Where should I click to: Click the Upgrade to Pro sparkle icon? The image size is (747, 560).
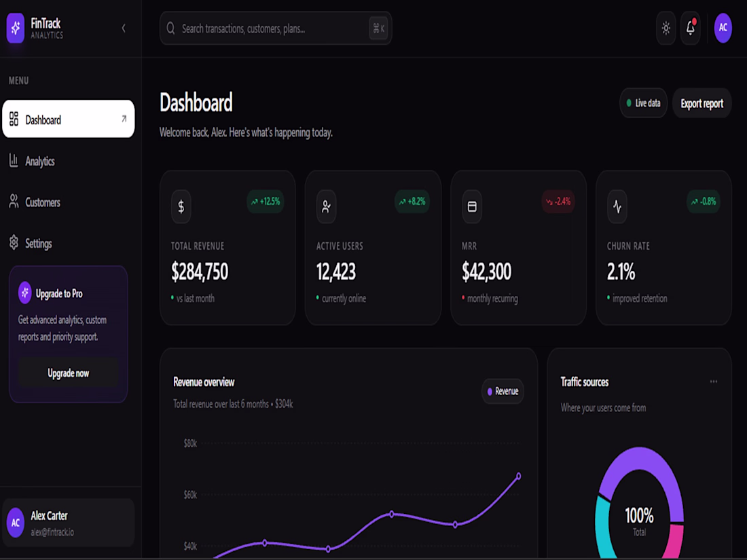pos(24,293)
